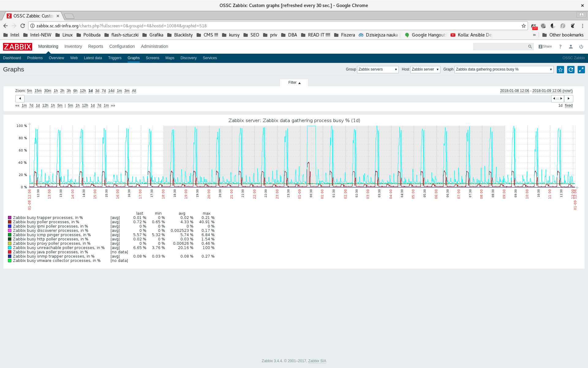Open the Administration menu
Screen dimensions: 588x368
pos(154,47)
